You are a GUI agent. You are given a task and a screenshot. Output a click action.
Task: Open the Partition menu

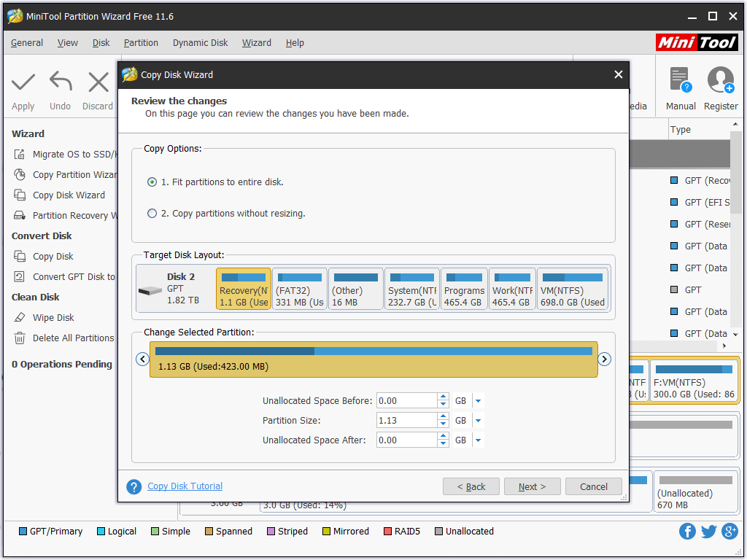pos(141,43)
